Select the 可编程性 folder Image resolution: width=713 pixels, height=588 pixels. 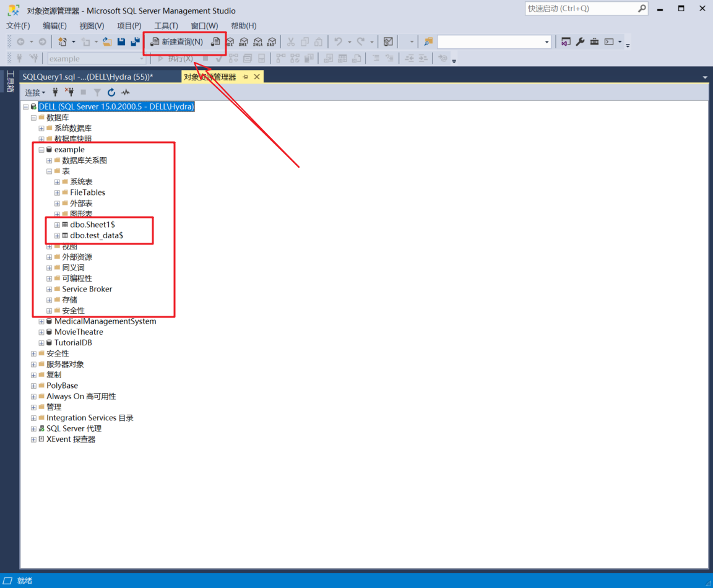pos(77,279)
